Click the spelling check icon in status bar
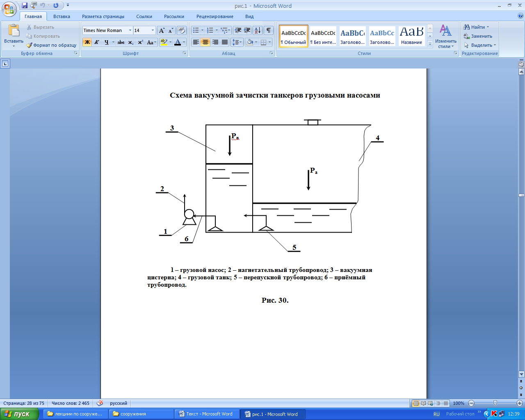Viewport: 525px width, 420px height. tap(100, 403)
